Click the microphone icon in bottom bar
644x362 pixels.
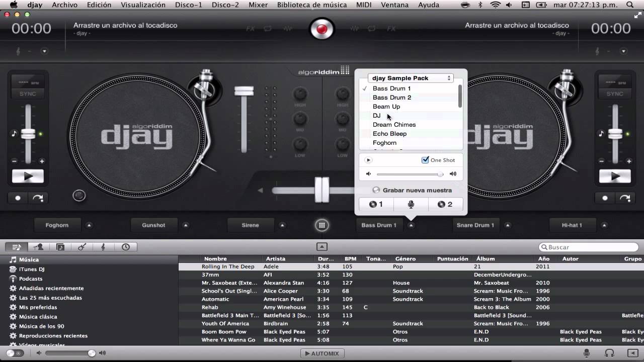coord(587,353)
